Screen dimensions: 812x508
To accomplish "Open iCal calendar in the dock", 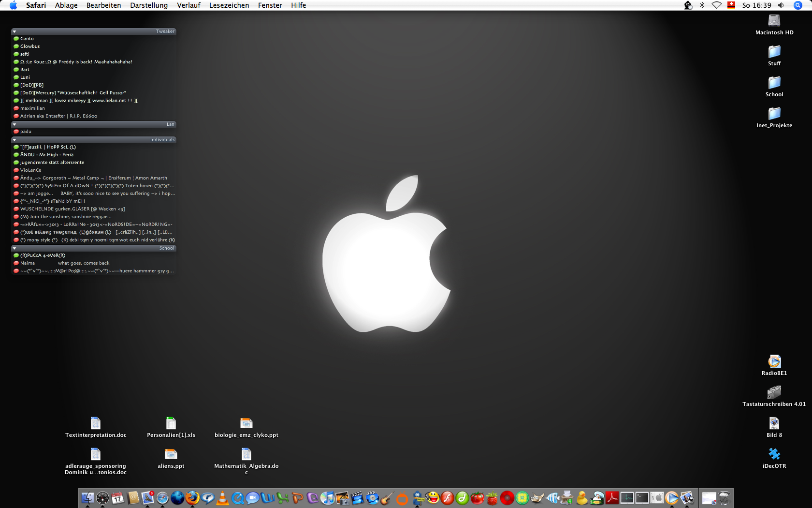I will [117, 497].
